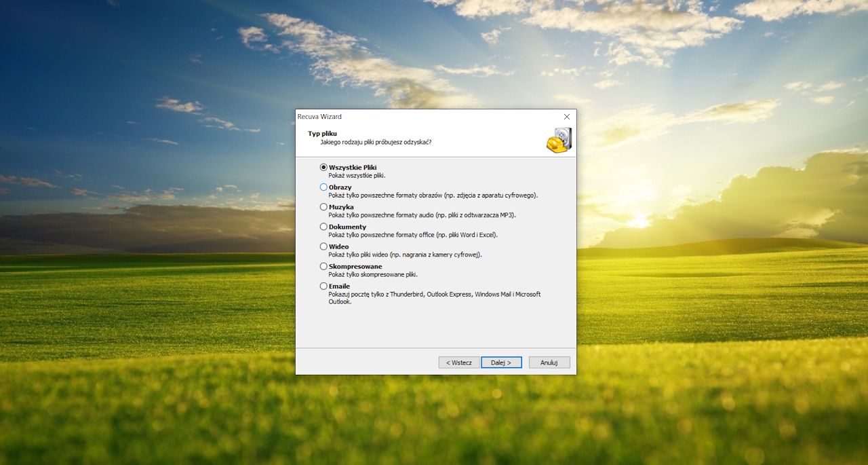Click the Recuva Wizard title text
The height and width of the screenshot is (465, 868).
[319, 117]
